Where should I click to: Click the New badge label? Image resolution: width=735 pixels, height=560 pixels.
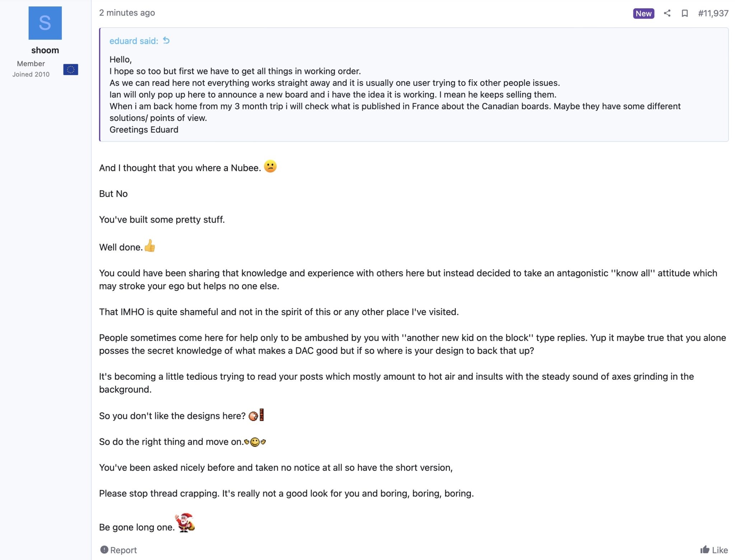click(x=643, y=14)
